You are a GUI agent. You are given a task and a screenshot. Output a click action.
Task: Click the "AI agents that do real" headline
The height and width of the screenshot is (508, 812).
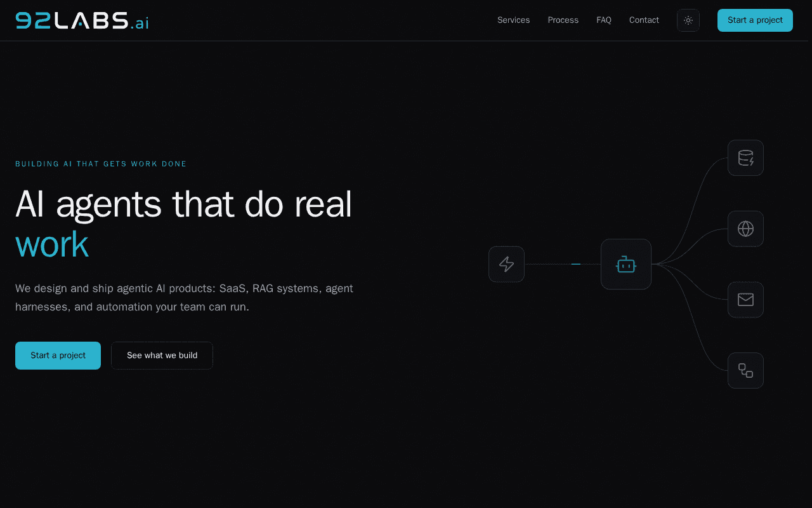point(183,204)
